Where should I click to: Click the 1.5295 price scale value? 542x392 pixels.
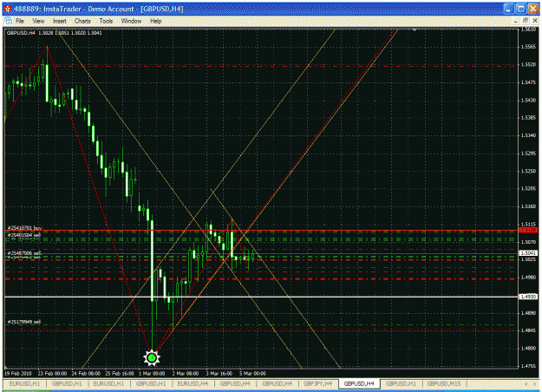pyautogui.click(x=528, y=154)
